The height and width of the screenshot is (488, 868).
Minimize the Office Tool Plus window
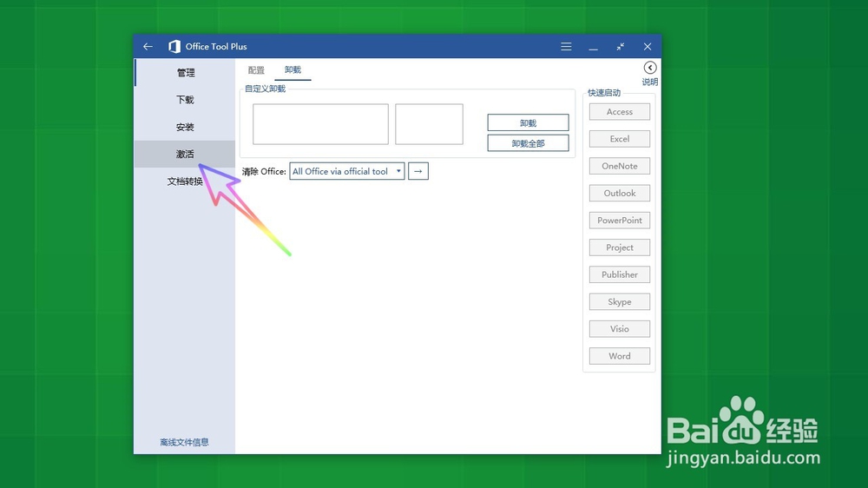click(x=593, y=47)
